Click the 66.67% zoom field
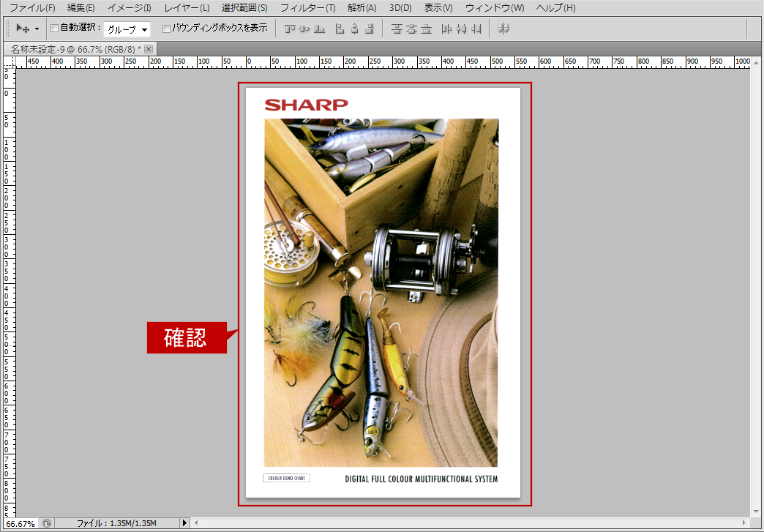Viewport: 764px width, 532px height. [20, 524]
